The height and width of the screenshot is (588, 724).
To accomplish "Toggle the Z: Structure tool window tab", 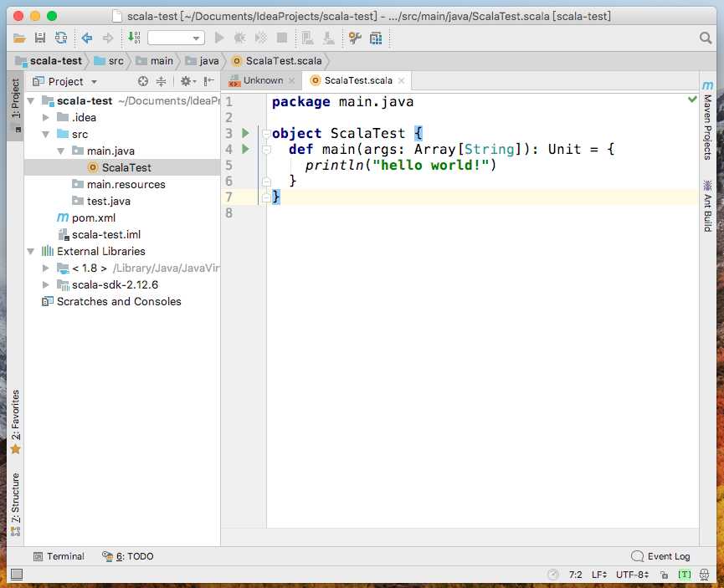I will coord(15,504).
